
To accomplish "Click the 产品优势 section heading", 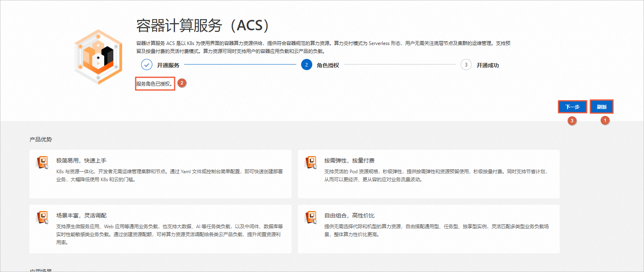I will [41, 139].
